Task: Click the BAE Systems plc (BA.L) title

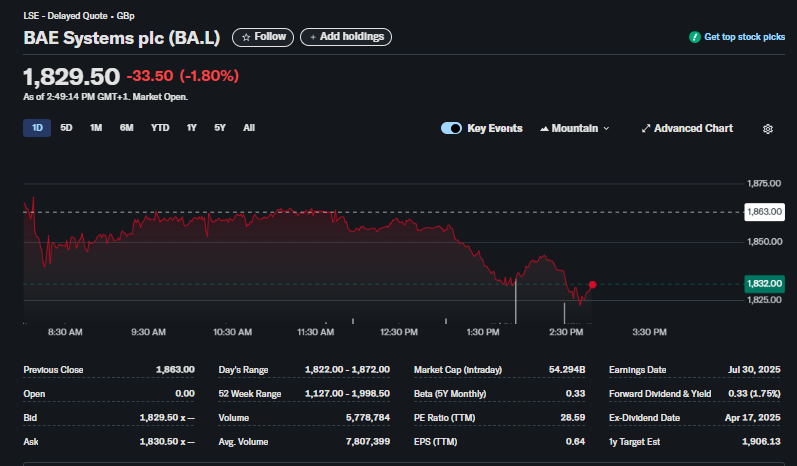Action: coord(121,38)
